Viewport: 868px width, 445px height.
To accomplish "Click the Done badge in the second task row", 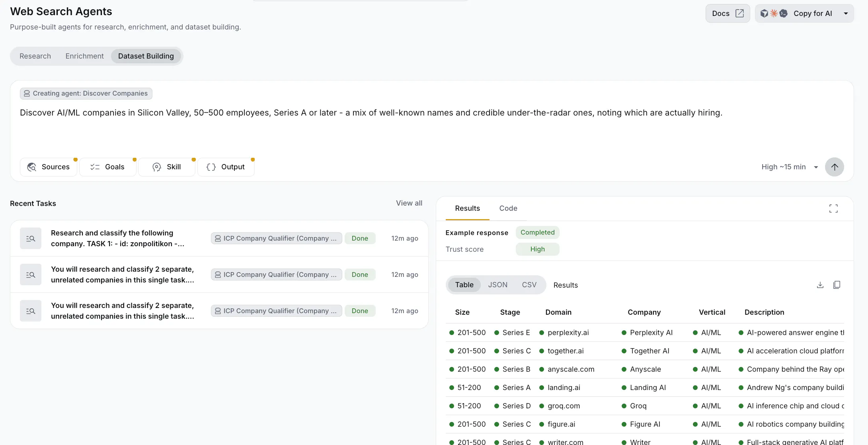I will tap(360, 274).
